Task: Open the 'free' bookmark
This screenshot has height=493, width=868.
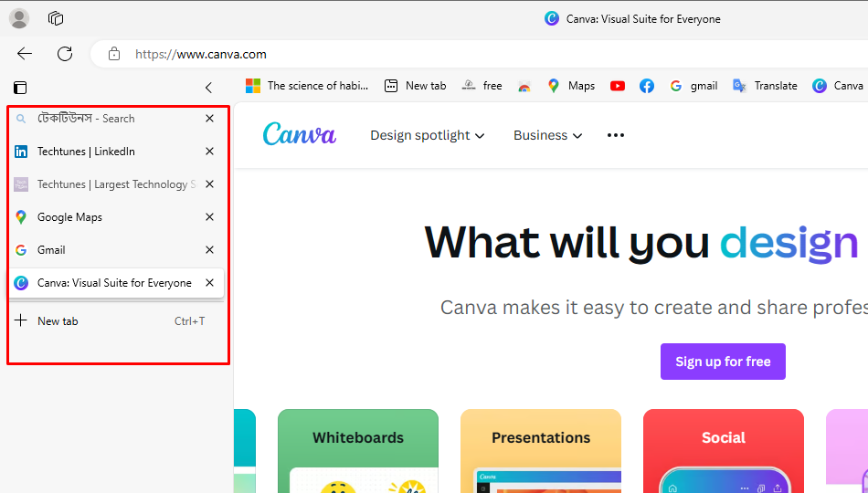Action: tap(482, 86)
